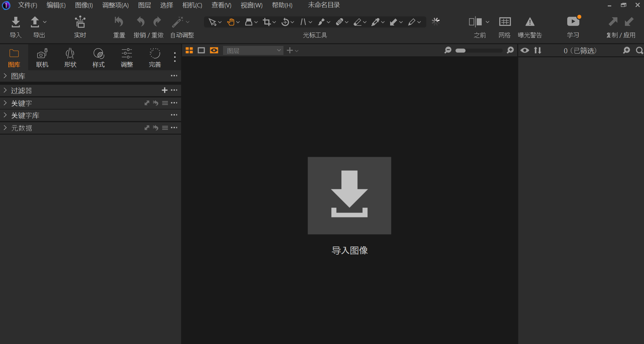This screenshot has height=344, width=644.
Task: Open the 编辑(E) menu
Action: (56, 5)
